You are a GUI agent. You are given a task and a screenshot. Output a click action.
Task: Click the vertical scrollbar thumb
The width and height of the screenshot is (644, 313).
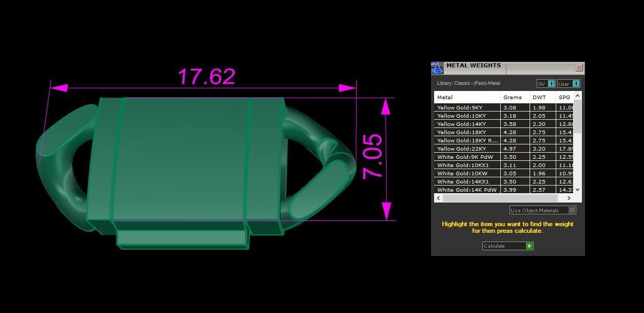click(578, 117)
